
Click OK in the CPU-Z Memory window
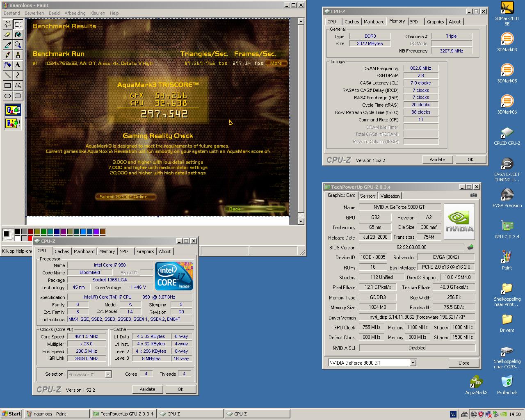tap(470, 160)
